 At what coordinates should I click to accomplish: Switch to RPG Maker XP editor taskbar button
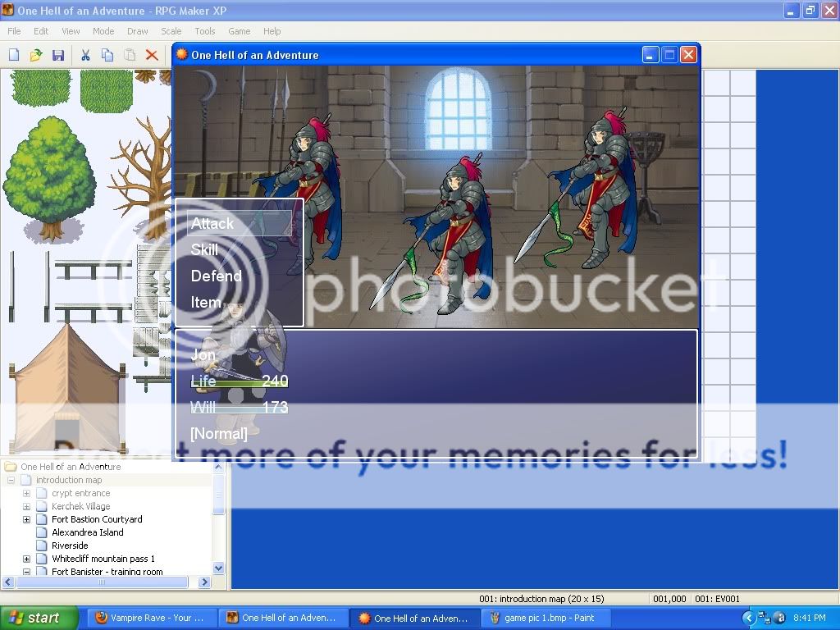click(x=283, y=619)
